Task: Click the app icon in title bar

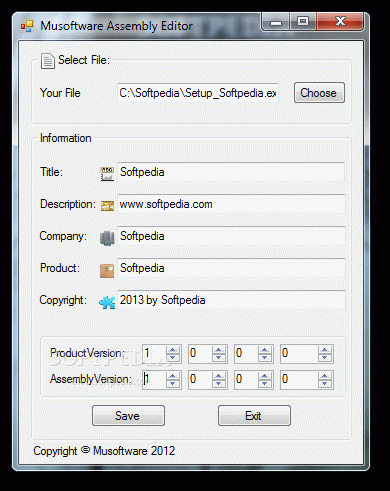Action: (x=27, y=26)
